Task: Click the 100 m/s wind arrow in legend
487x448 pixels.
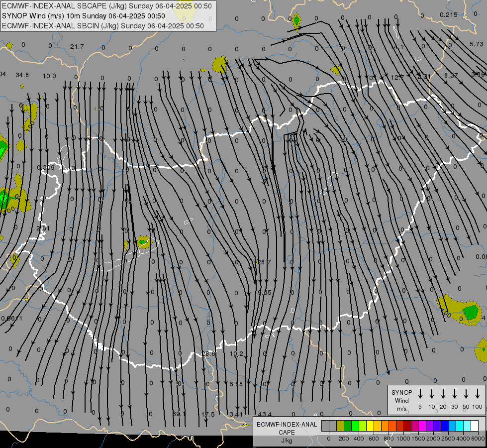Action: pyautogui.click(x=478, y=394)
